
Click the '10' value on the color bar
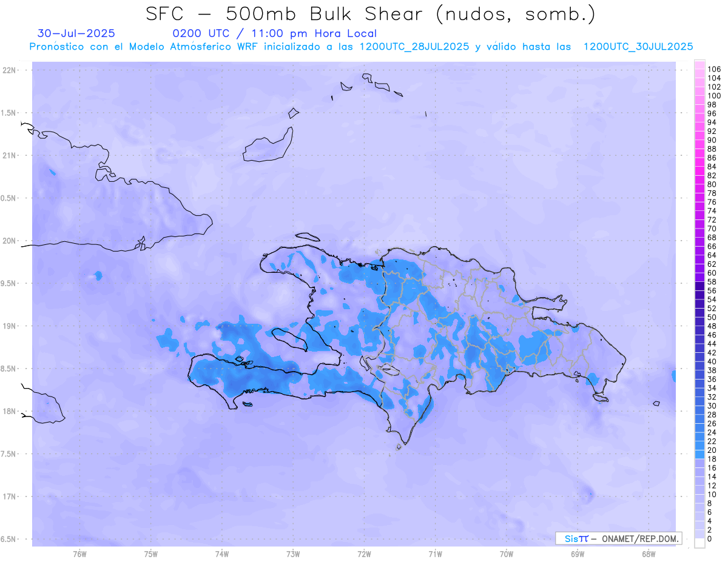(x=712, y=494)
